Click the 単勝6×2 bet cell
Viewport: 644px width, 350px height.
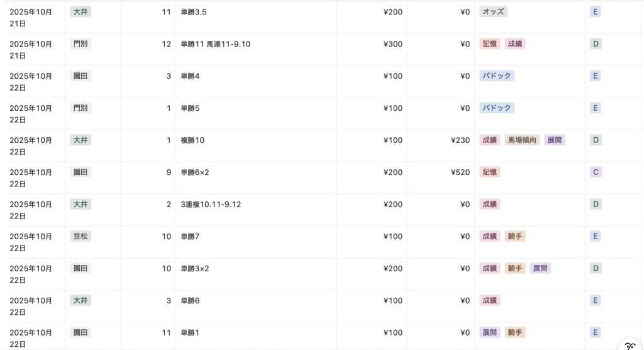[195, 172]
